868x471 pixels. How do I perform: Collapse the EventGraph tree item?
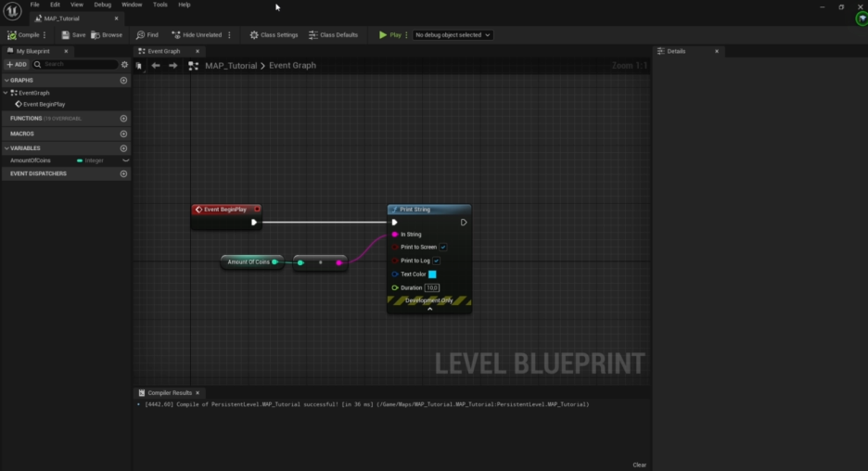pos(6,93)
